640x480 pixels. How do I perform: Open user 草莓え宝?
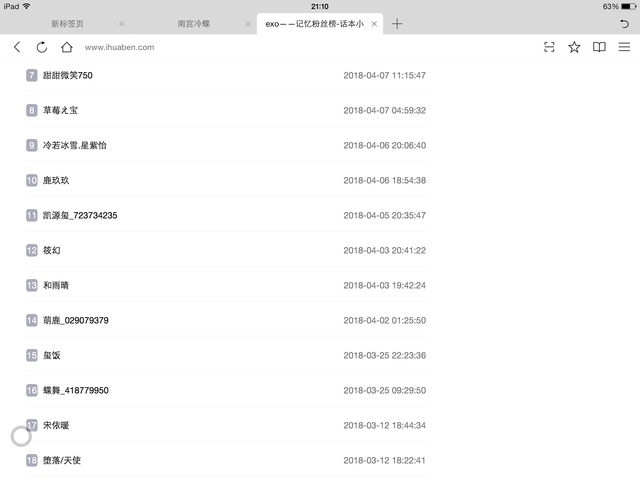[x=60, y=111]
